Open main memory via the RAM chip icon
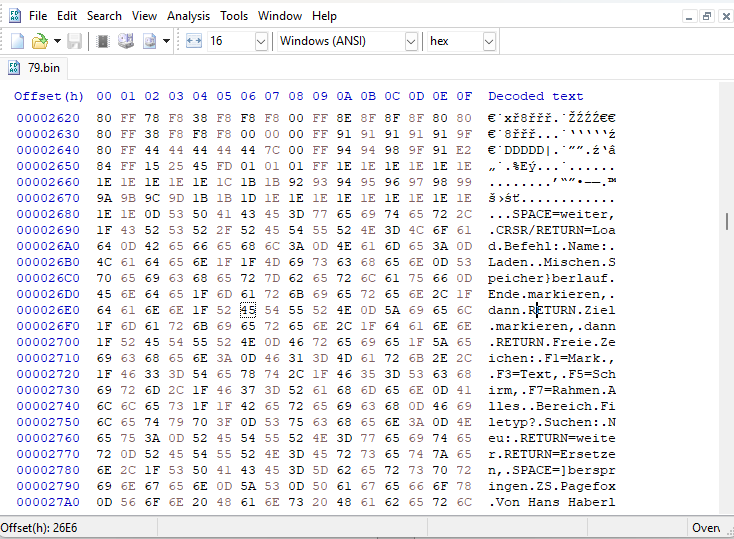This screenshot has width=734, height=539. point(103,41)
